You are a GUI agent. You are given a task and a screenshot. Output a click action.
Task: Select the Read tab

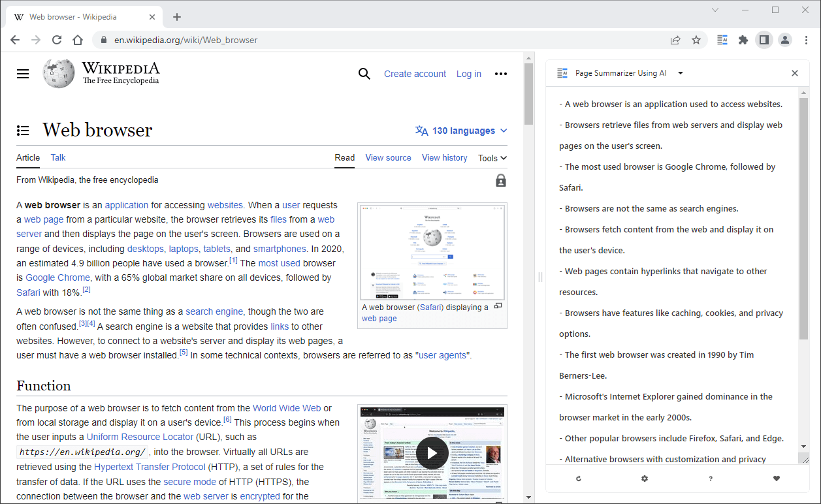(345, 157)
